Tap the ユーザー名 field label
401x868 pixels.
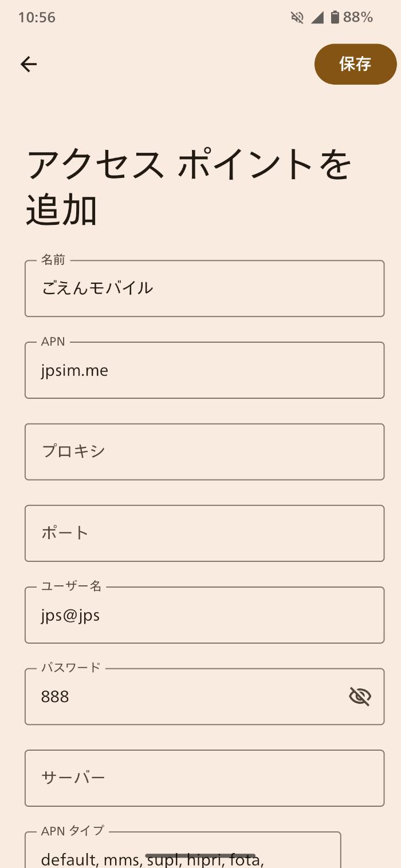point(71,586)
